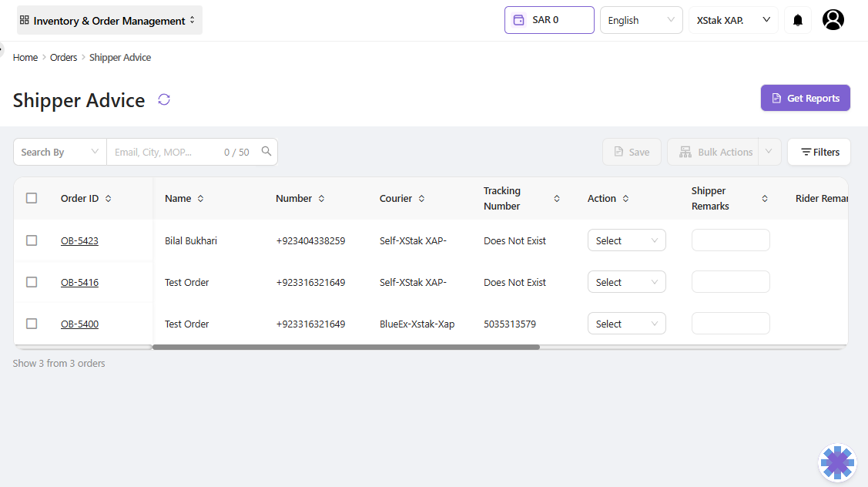Screen dimensions: 868x487
Task: Click the refresh icon beside Shipper Advice
Action: (164, 99)
